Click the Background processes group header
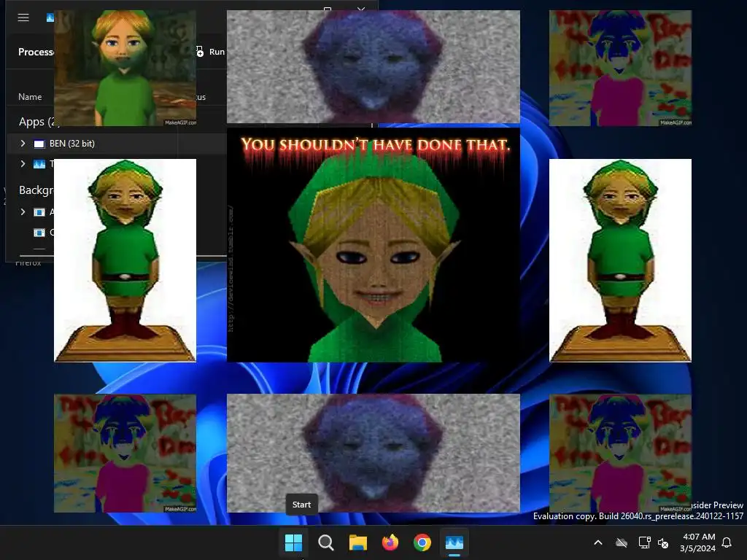747x560 pixels. (x=36, y=190)
